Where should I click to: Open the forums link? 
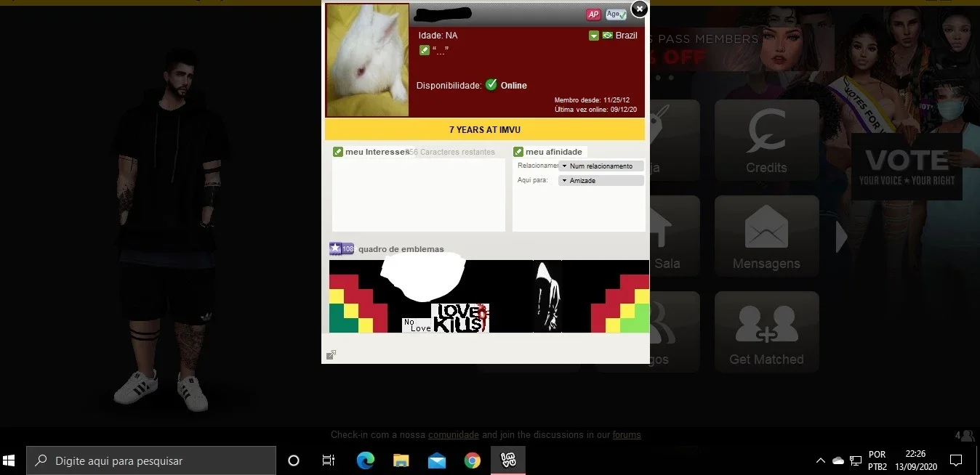coord(627,435)
